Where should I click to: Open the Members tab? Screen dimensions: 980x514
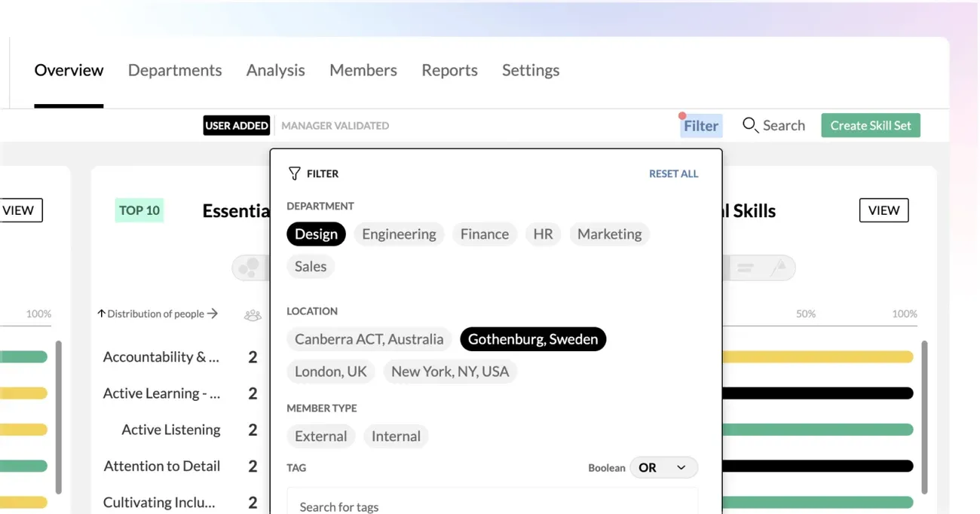pyautogui.click(x=363, y=70)
